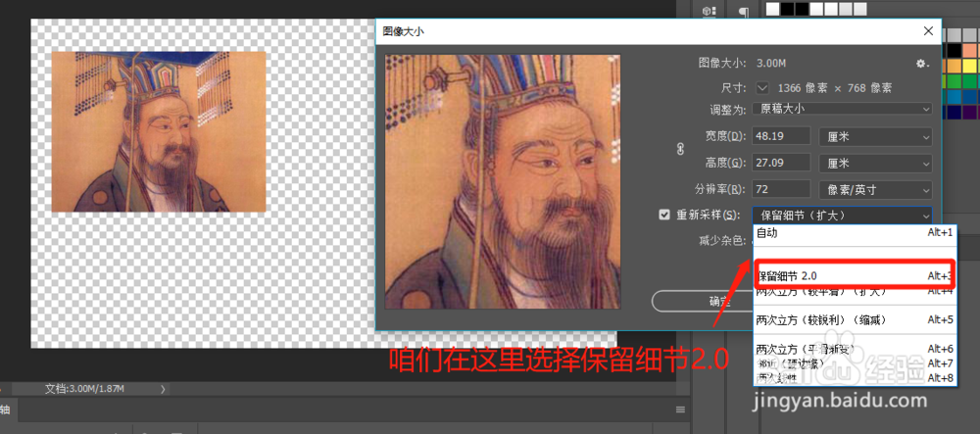Select 两次立方（较锐利）（缩减）option

point(855,319)
